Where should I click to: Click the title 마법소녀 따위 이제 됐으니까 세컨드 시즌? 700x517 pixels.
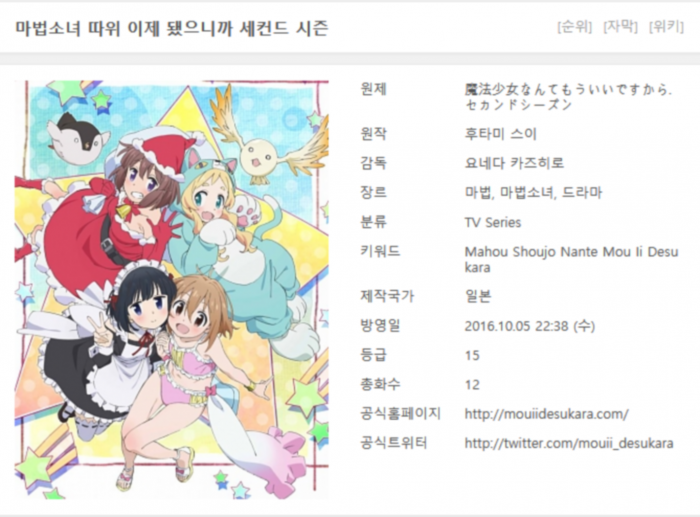point(172,28)
